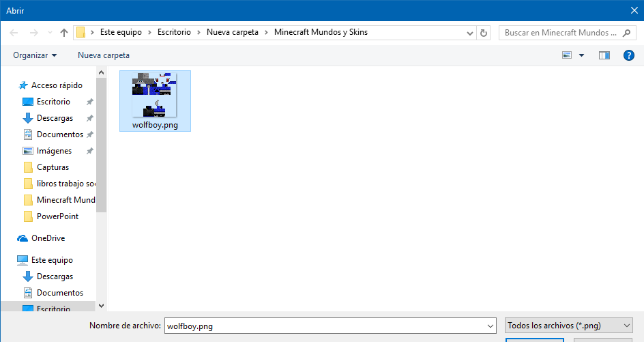Click the Nueva carpeta toolbar button
This screenshot has width=644, height=342.
104,55
